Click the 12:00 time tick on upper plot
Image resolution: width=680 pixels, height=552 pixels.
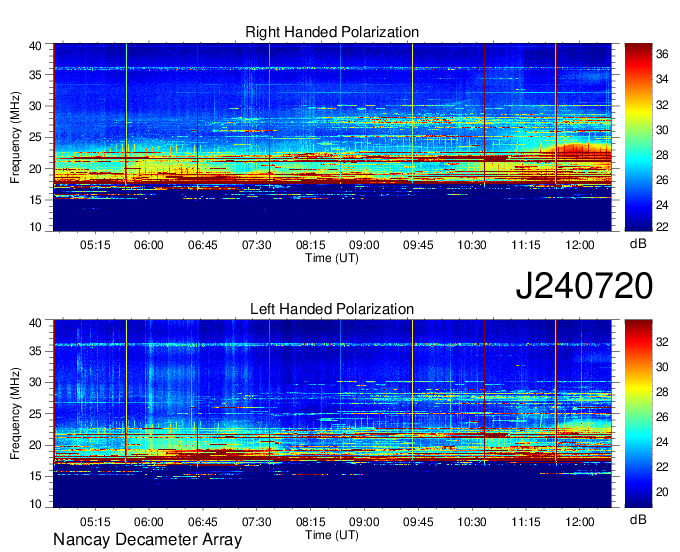(580, 245)
